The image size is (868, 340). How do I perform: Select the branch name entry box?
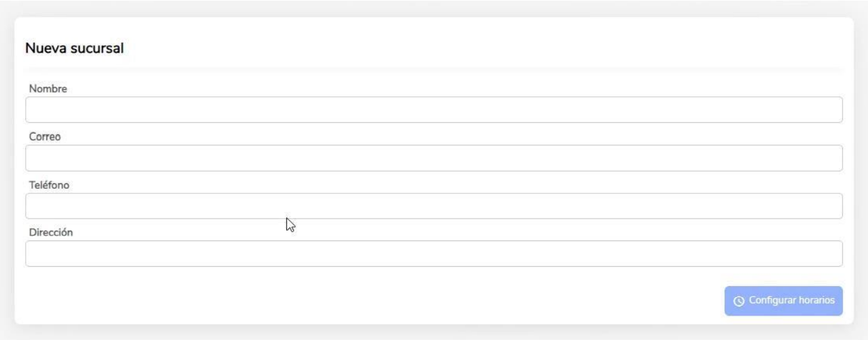(x=434, y=110)
